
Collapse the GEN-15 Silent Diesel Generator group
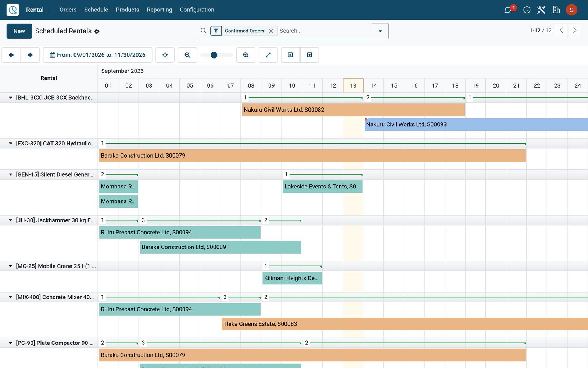(11, 174)
